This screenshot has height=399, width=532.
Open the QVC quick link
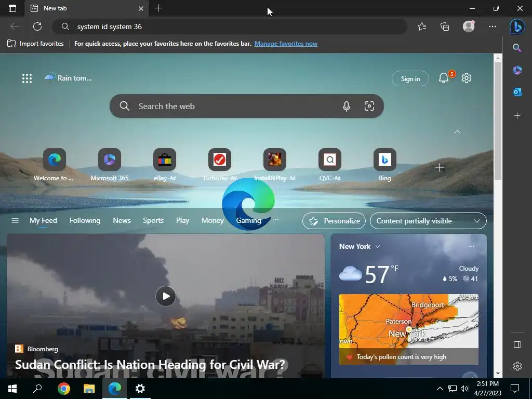point(330,165)
